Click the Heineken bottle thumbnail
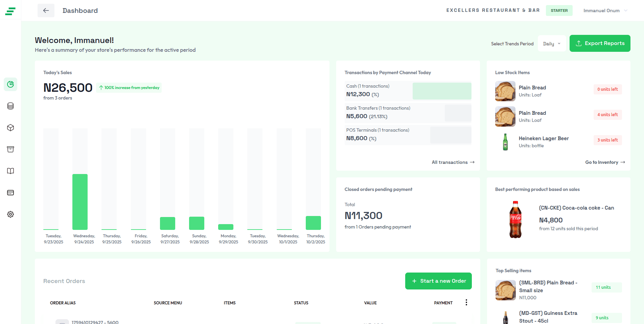This screenshot has width=644, height=324. point(505,142)
